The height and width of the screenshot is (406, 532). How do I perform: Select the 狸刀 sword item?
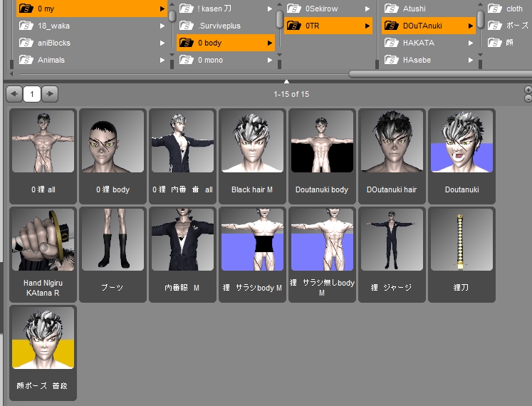(461, 254)
